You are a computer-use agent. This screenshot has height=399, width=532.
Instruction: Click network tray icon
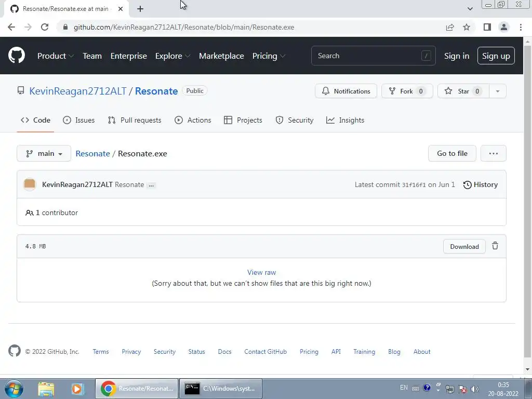(450, 389)
